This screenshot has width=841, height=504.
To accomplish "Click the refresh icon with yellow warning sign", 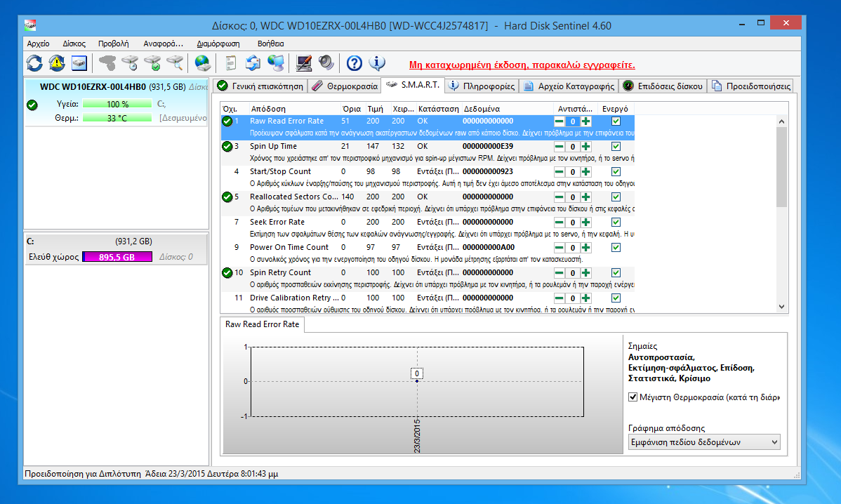I will [x=57, y=63].
